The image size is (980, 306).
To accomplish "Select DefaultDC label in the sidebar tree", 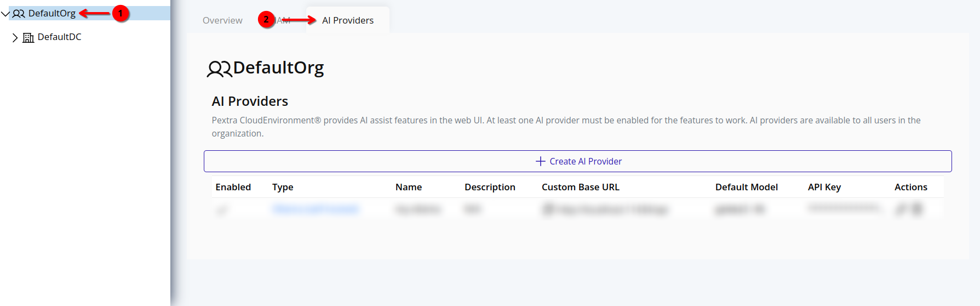I will coord(59,37).
